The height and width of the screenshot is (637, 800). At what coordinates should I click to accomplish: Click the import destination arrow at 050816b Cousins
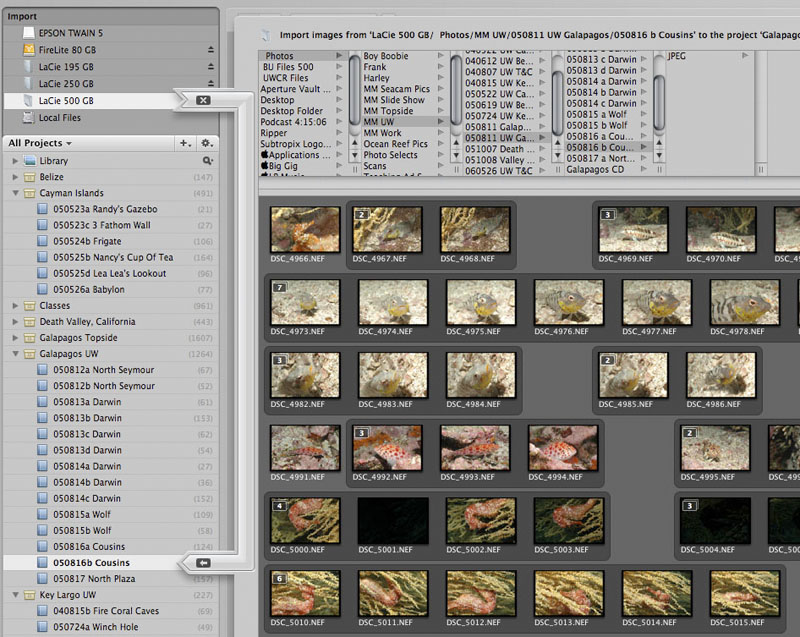point(203,563)
